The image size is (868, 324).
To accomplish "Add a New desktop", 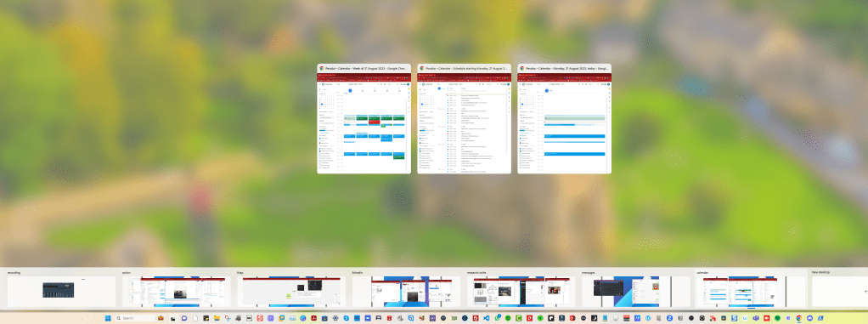I will [x=840, y=292].
